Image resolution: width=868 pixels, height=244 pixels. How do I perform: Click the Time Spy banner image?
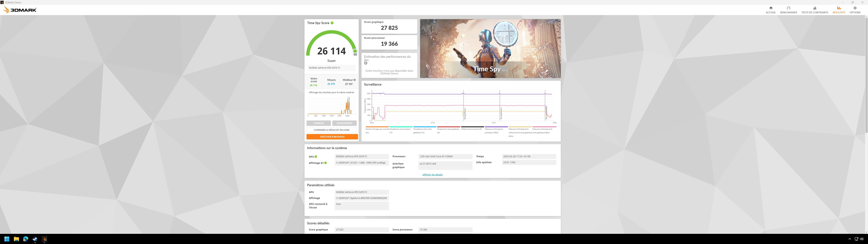pyautogui.click(x=490, y=48)
